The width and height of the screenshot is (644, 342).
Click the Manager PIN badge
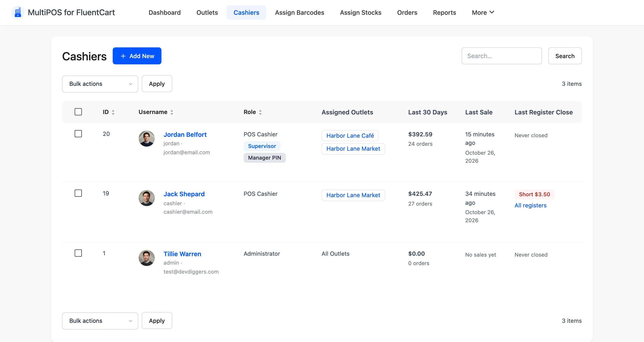265,158
